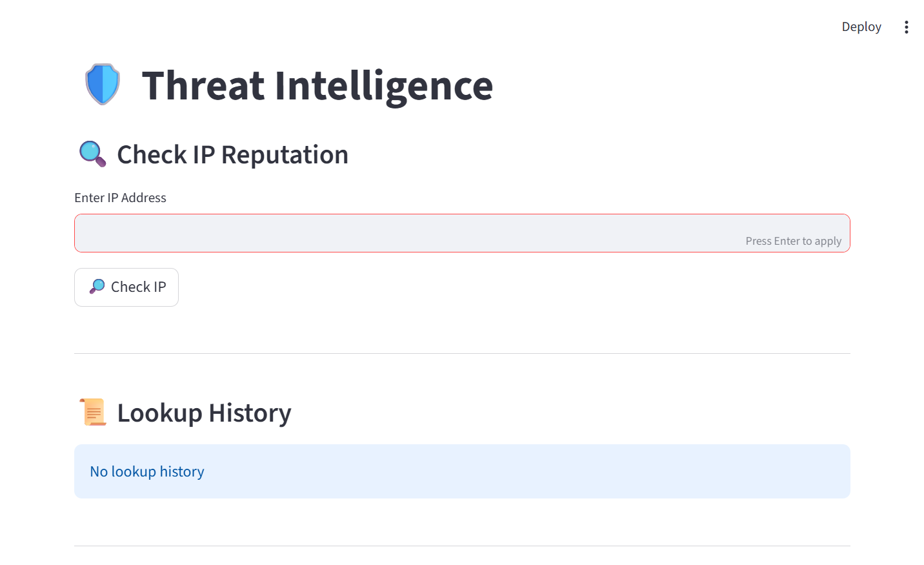Viewport: 924px width, 565px height.
Task: Click the scroll icon beside Lookup History
Action: 93,412
